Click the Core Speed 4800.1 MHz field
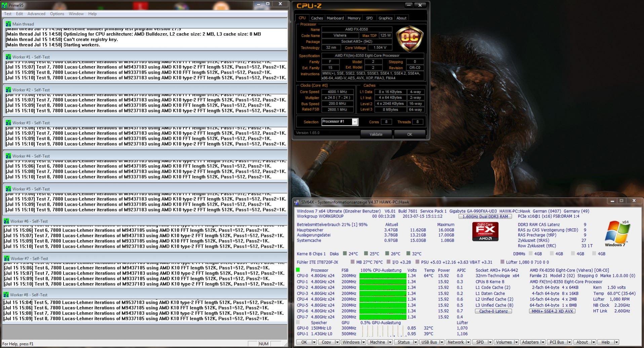The width and height of the screenshot is (644, 348). (337, 92)
